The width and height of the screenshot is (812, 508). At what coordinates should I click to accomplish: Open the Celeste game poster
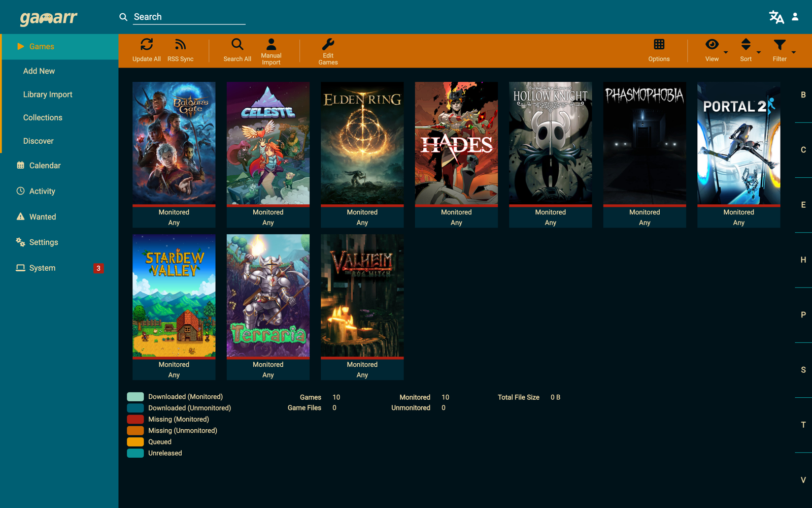click(268, 143)
